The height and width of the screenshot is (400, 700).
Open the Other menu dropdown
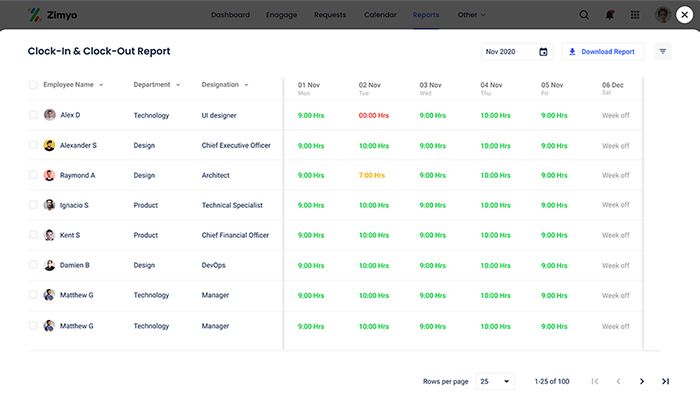coord(471,15)
